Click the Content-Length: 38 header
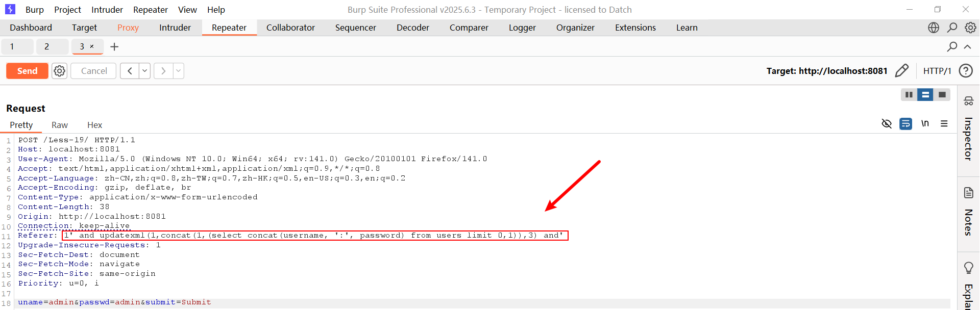 click(x=63, y=207)
